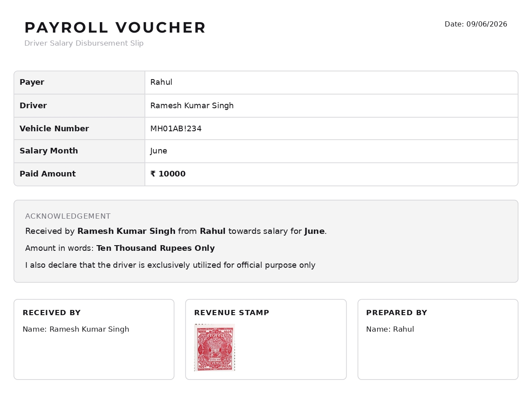532x396 pixels.
Task: Click the Salary Month value June
Action: point(159,151)
